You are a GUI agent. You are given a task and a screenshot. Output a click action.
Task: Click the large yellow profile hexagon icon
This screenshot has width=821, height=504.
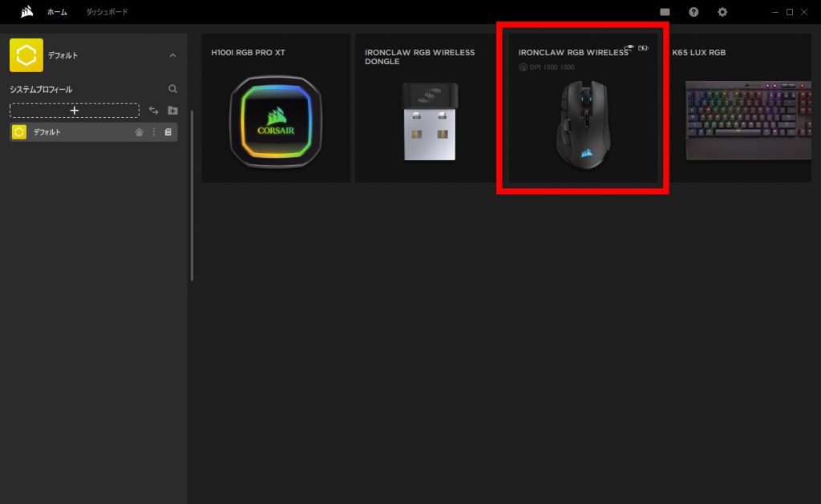26,55
